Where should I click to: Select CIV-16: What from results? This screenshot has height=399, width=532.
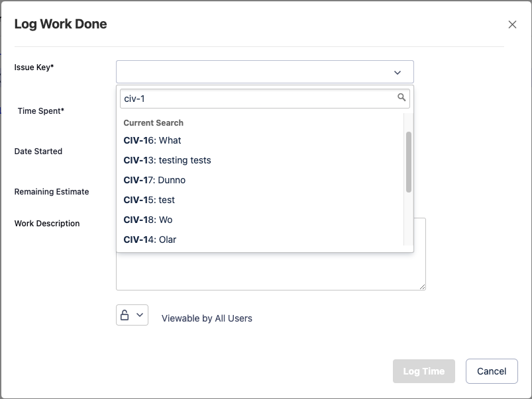[152, 140]
